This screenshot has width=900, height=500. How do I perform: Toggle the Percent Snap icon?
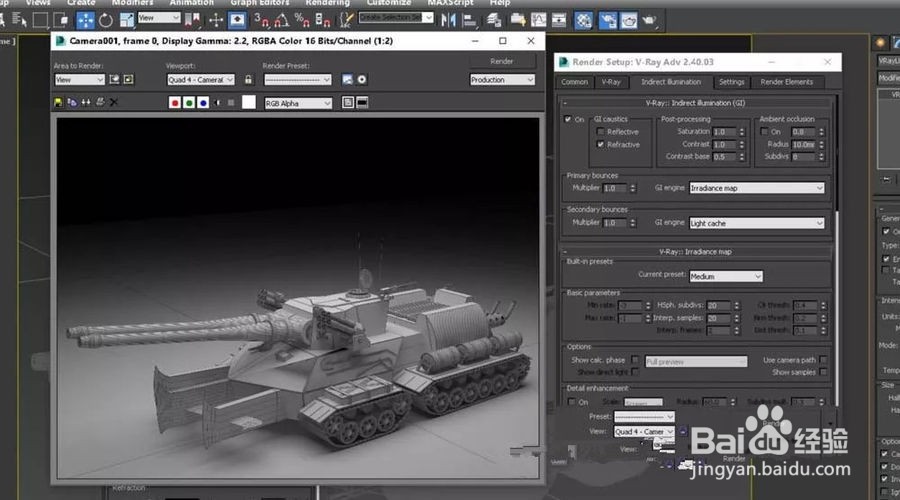tap(302, 21)
